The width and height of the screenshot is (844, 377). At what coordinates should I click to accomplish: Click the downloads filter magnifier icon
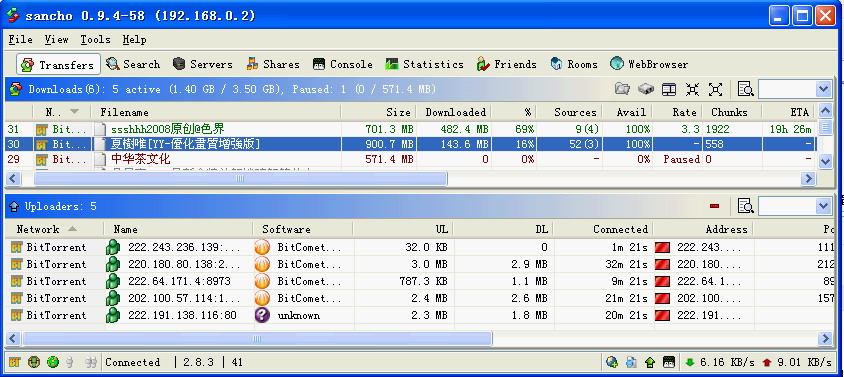(745, 89)
